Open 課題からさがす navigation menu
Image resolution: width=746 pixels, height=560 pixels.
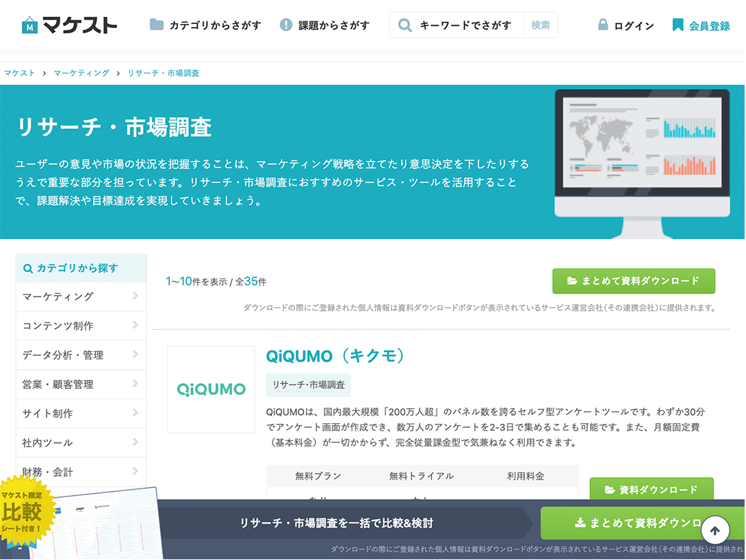(x=325, y=25)
